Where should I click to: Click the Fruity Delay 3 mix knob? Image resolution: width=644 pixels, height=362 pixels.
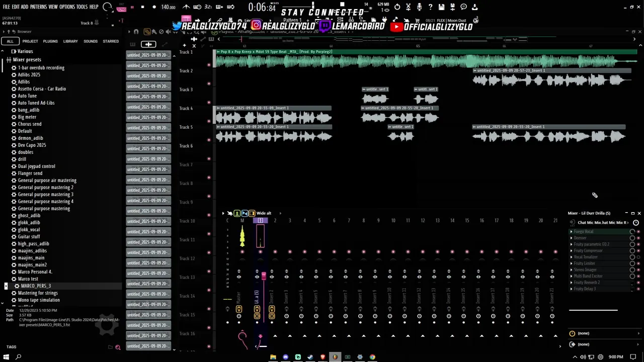(632, 289)
